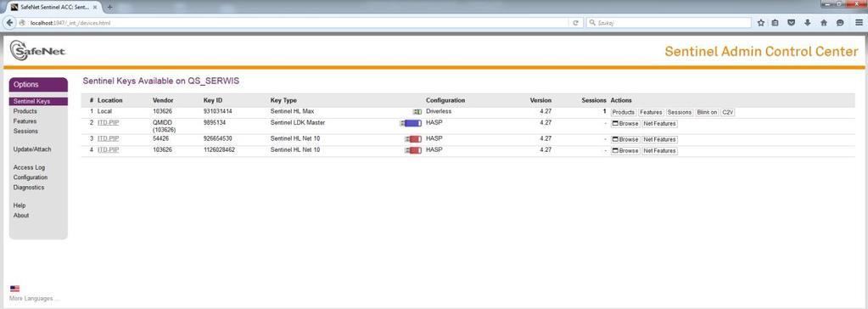Click the Options sidebar header
The image size is (868, 309).
(x=38, y=85)
